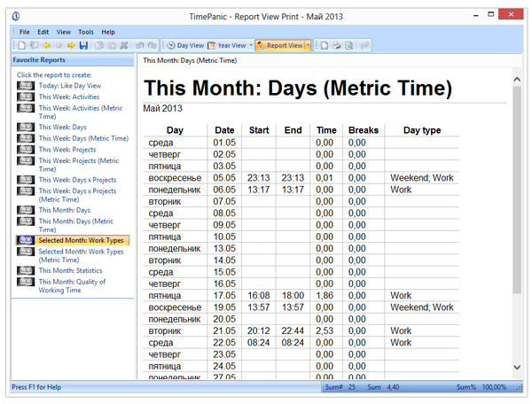Click the New document icon in the main toolbar

[x=22, y=45]
